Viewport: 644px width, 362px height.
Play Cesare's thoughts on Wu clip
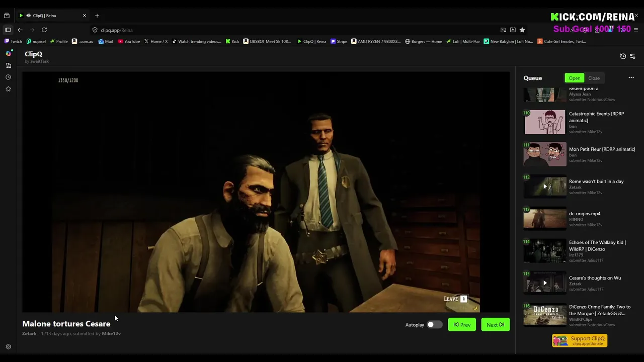[580, 283]
